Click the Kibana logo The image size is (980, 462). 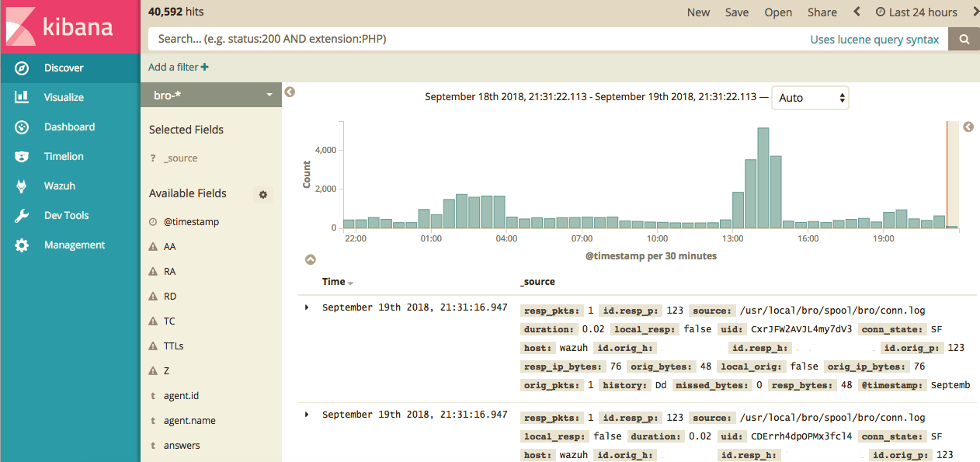pos(60,26)
